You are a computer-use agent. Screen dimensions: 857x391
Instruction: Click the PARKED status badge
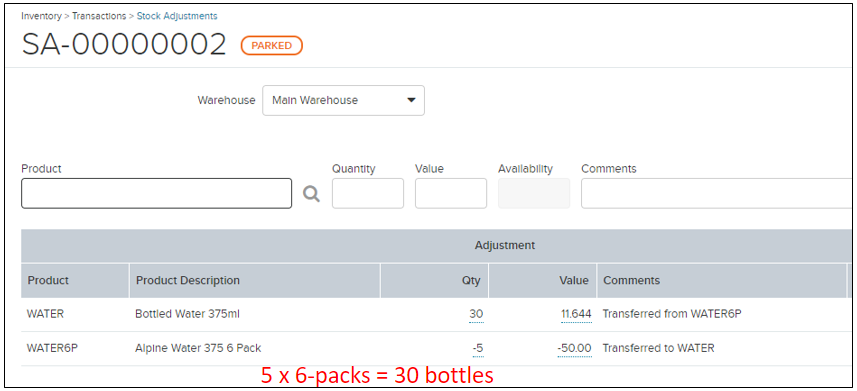point(272,45)
